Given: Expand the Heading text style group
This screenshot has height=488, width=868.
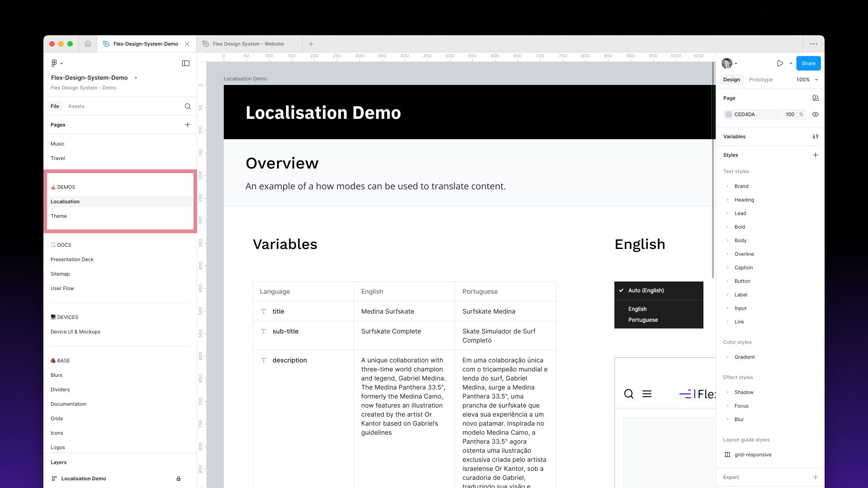Looking at the screenshot, I should pos(727,200).
